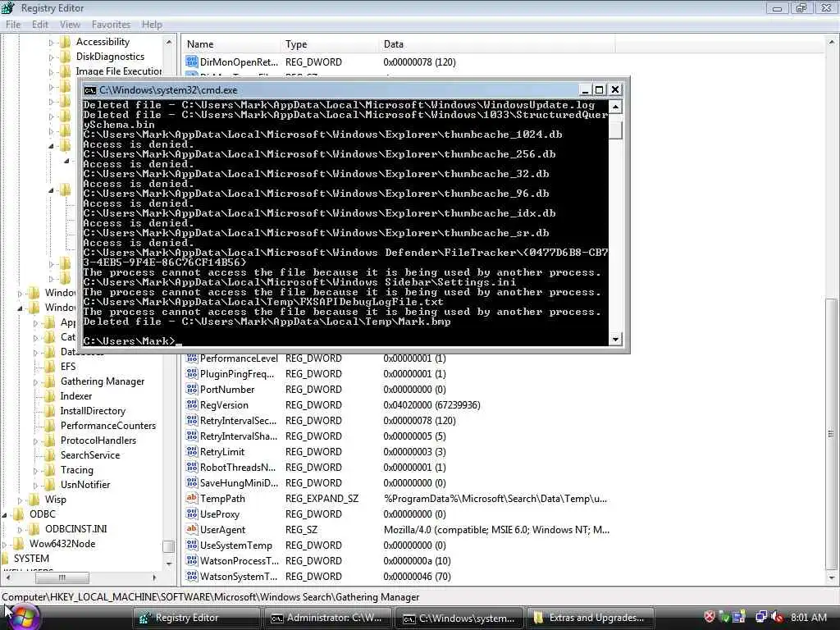Switch to Extras and Upgrades taskbar button
Screen dimensions: 840x630
(591, 618)
